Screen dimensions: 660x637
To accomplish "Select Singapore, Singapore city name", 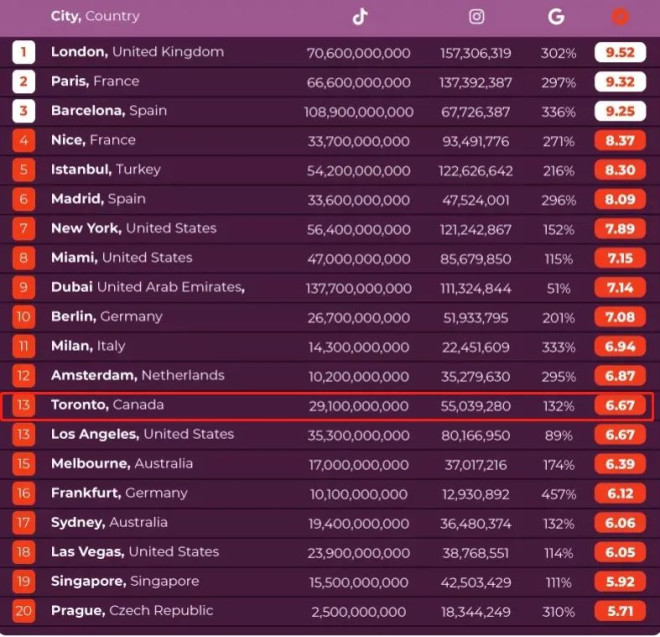I will pyautogui.click(x=125, y=581).
